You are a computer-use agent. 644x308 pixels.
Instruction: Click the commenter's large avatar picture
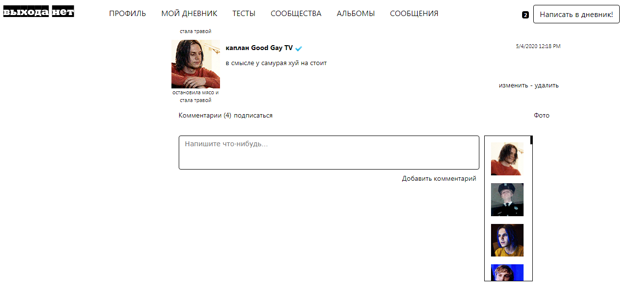(x=196, y=64)
